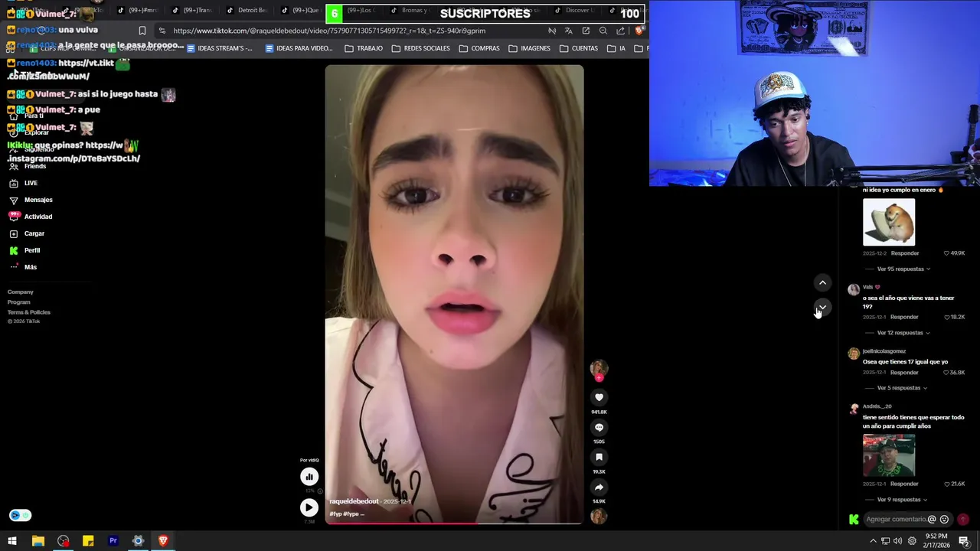Expand Ver 9 respuestas

pos(902,500)
